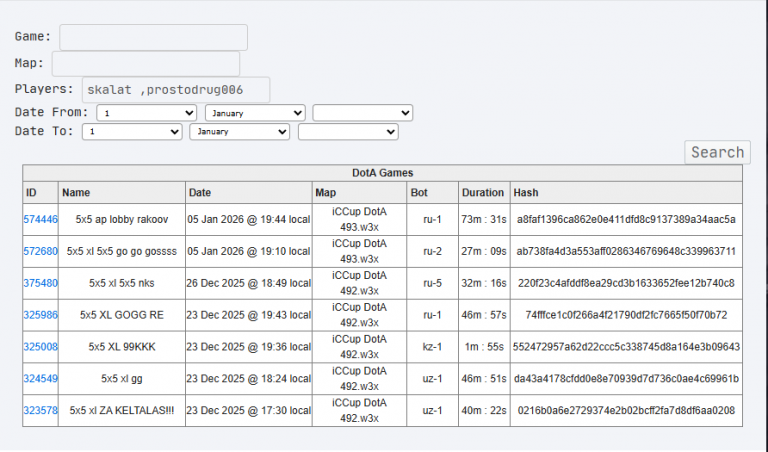Click bot cell 'ru-5'
The height and width of the screenshot is (452, 768).
432,283
